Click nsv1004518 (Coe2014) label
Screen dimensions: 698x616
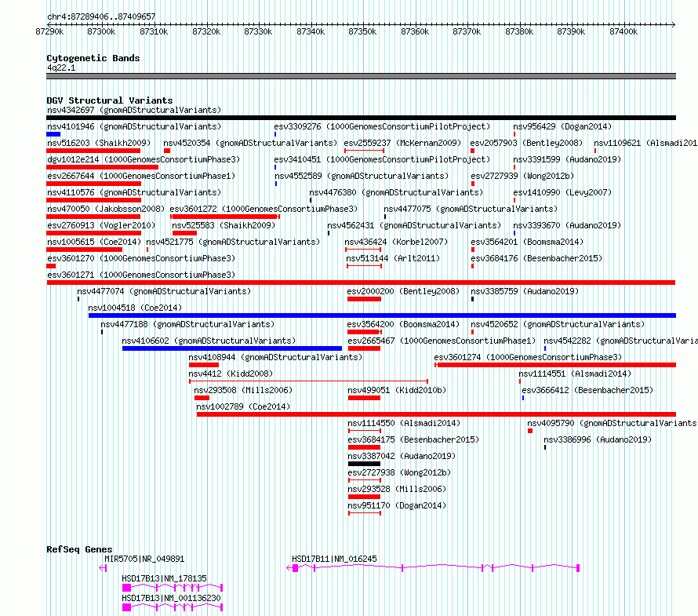click(x=135, y=308)
